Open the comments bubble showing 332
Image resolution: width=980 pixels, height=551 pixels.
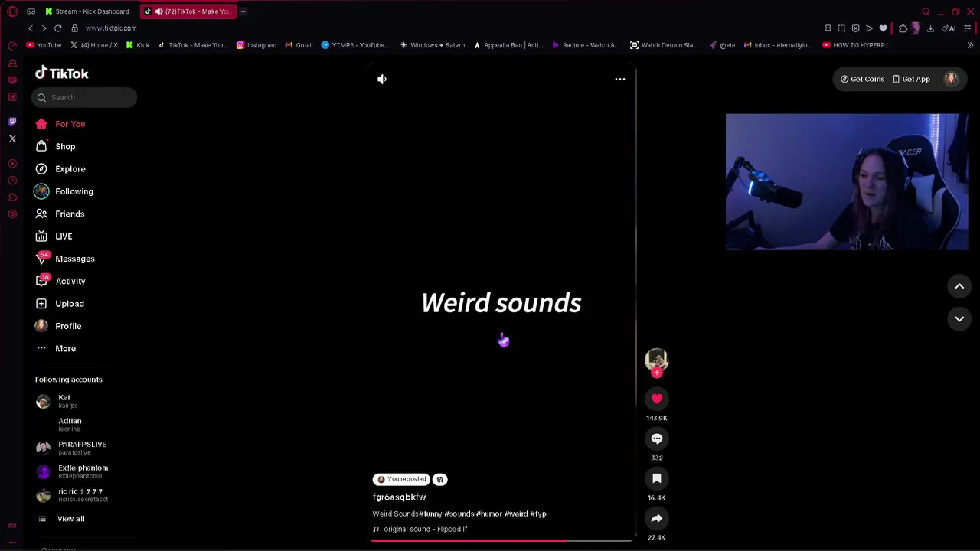click(657, 439)
